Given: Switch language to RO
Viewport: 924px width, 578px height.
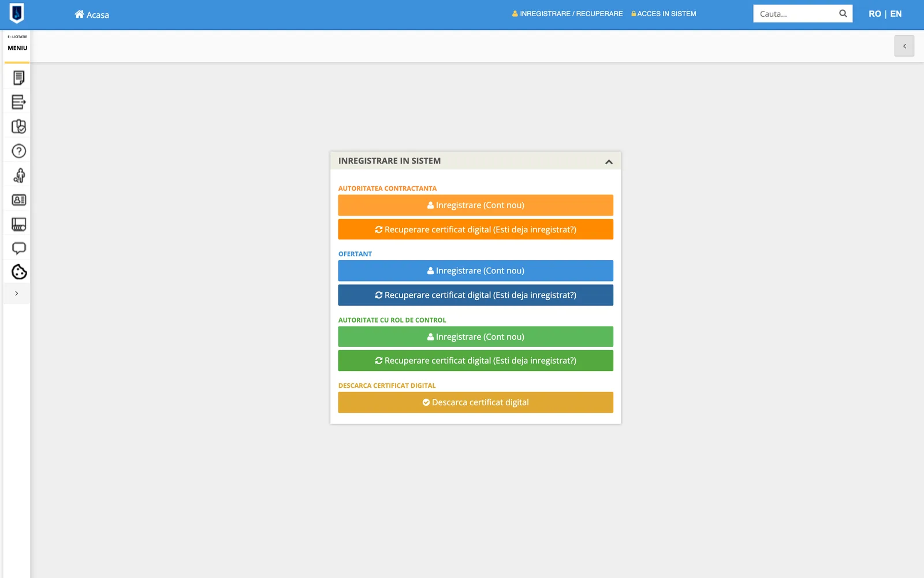Looking at the screenshot, I should pos(874,14).
